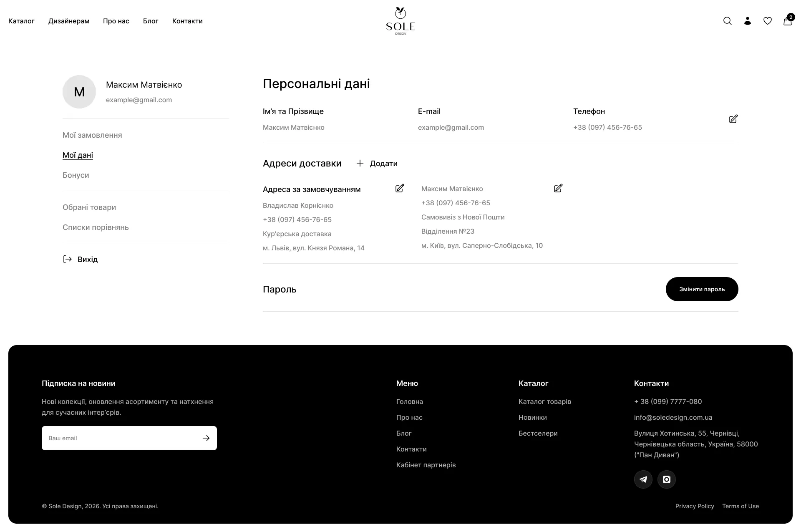The width and height of the screenshot is (801, 532).
Task: Open footer link Головна
Action: pyautogui.click(x=409, y=401)
